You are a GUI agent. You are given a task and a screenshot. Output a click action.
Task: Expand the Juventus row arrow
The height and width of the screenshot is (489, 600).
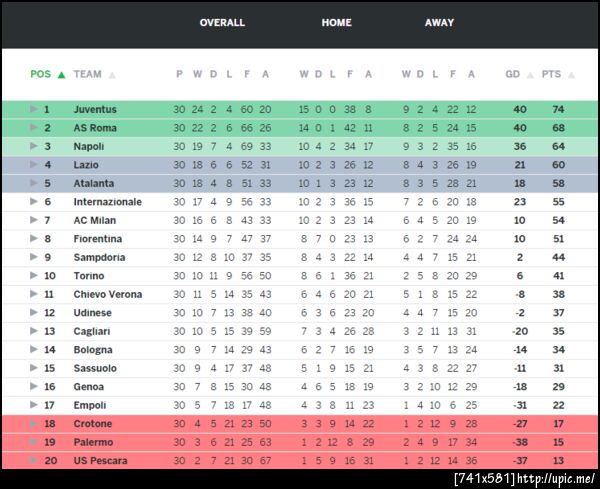(x=34, y=109)
